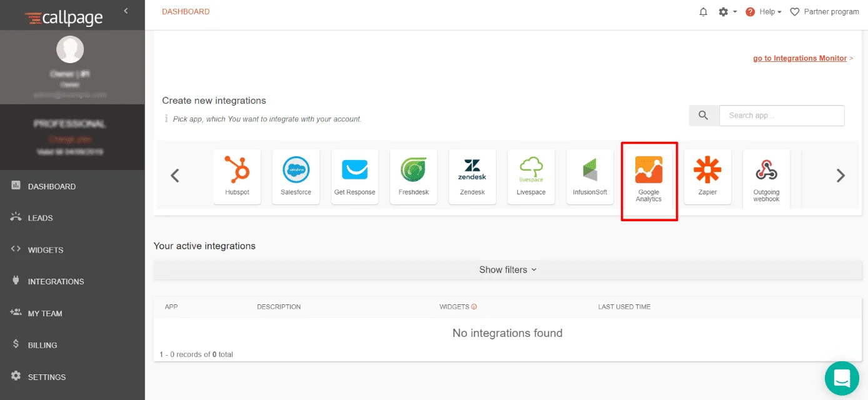Click the CallPage logo
Viewport: 868px width, 400px height.
point(64,17)
